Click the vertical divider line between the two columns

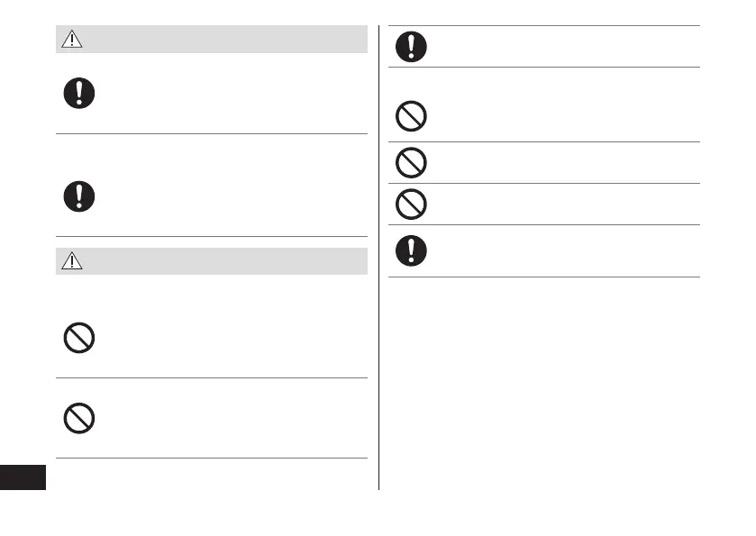coord(378,270)
